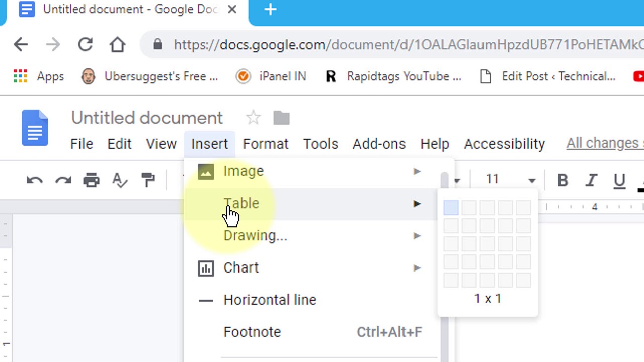644x362 pixels.
Task: Toggle Italic formatting
Action: click(x=591, y=180)
